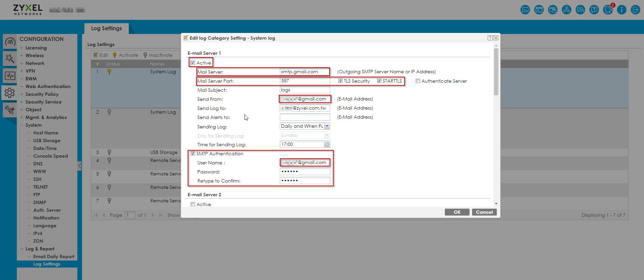
Task: Click OK to save log settings
Action: pos(457,212)
